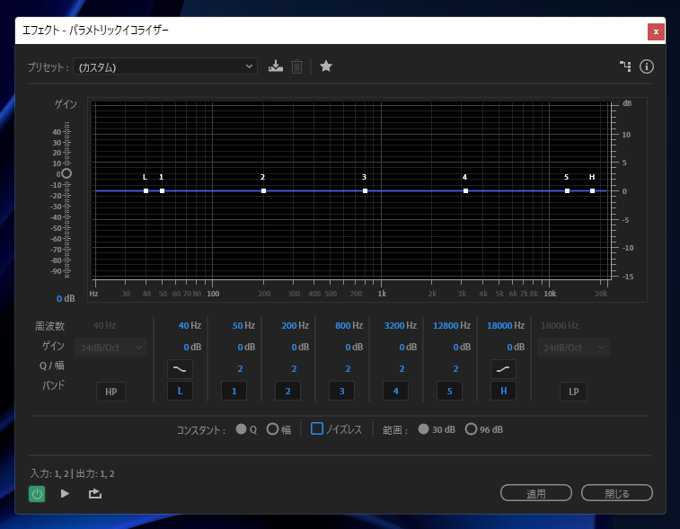Click the high shelf curve shape icon
Image resolution: width=680 pixels, height=529 pixels.
coord(503,369)
